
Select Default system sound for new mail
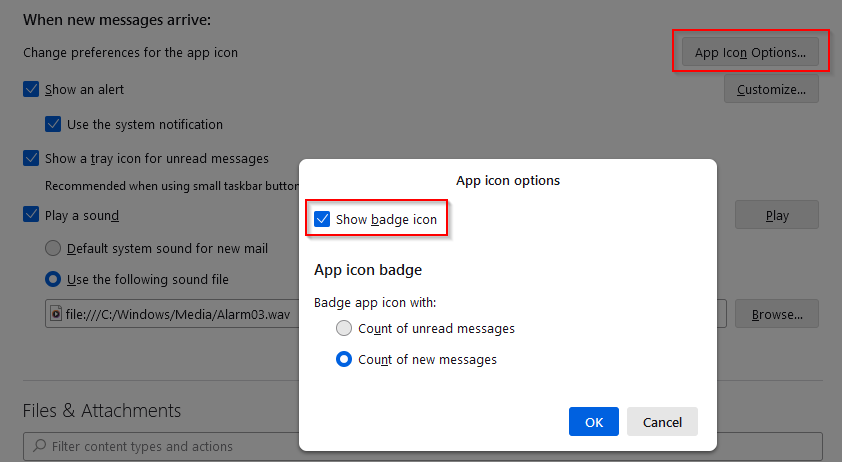tap(53, 248)
